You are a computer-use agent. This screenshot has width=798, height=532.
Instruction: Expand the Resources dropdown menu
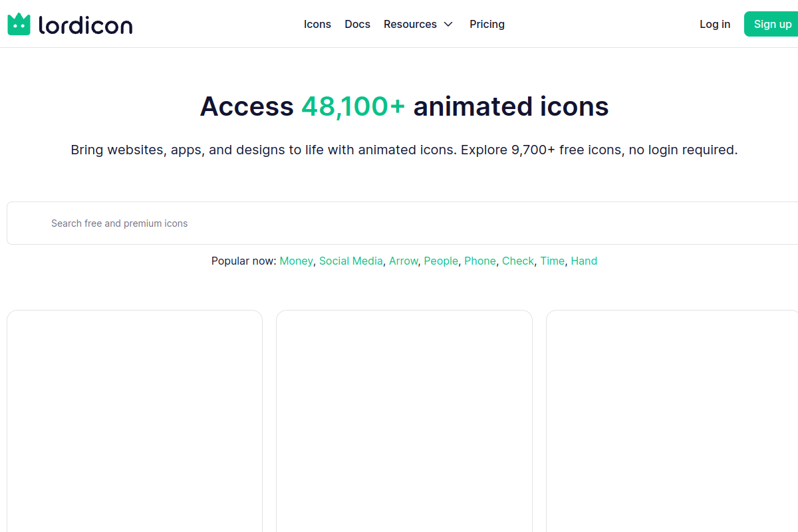click(418, 24)
